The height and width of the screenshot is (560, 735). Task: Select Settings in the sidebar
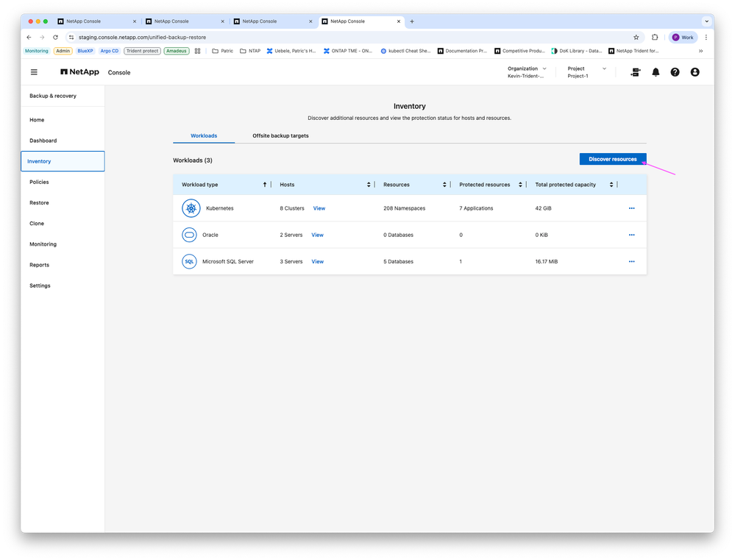63,286
